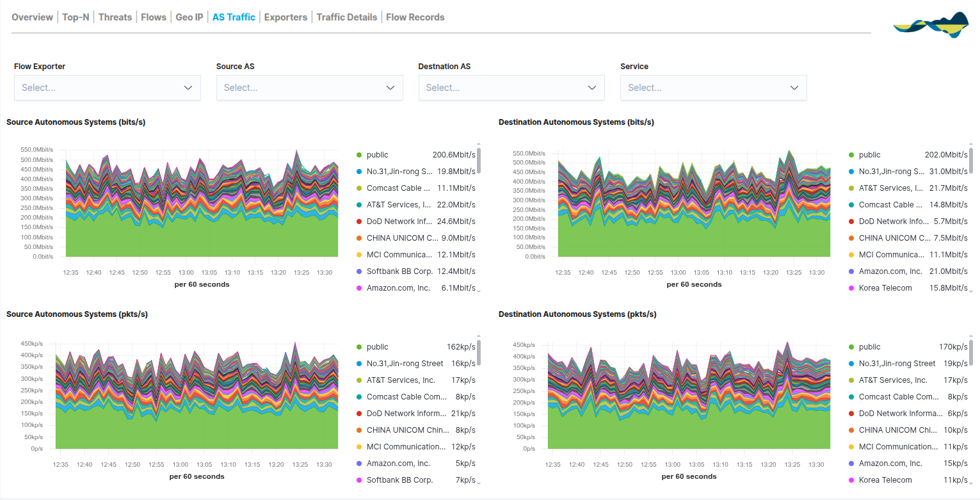Image resolution: width=980 pixels, height=500 pixels.
Task: Click AT&T Services swatch in Destination bits legend
Action: pos(851,188)
